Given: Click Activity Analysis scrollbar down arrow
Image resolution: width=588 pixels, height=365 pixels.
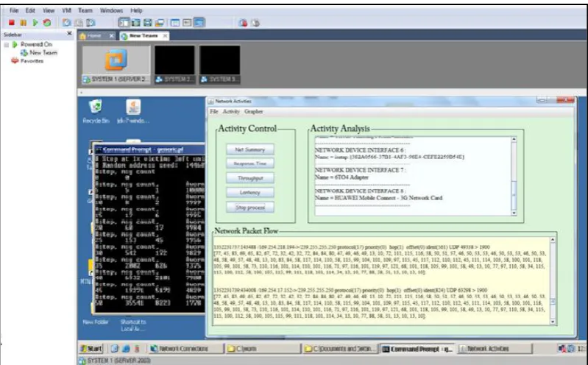Looking at the screenshot, I should tap(514, 213).
